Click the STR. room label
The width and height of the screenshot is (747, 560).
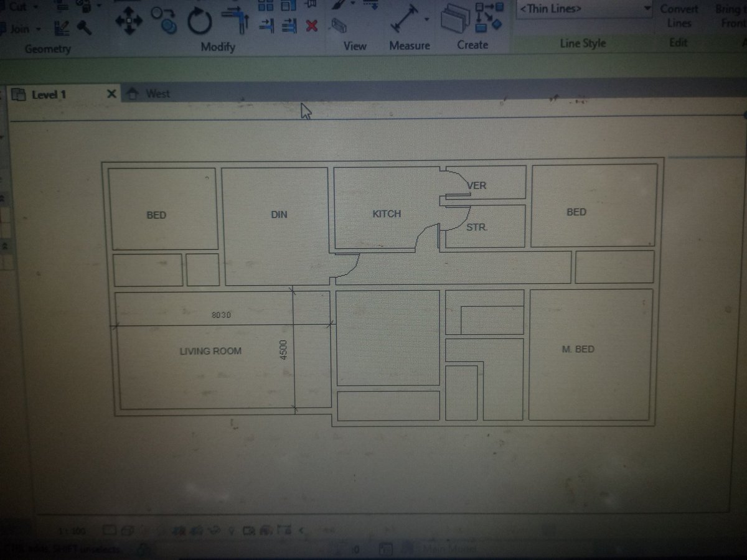(x=477, y=228)
